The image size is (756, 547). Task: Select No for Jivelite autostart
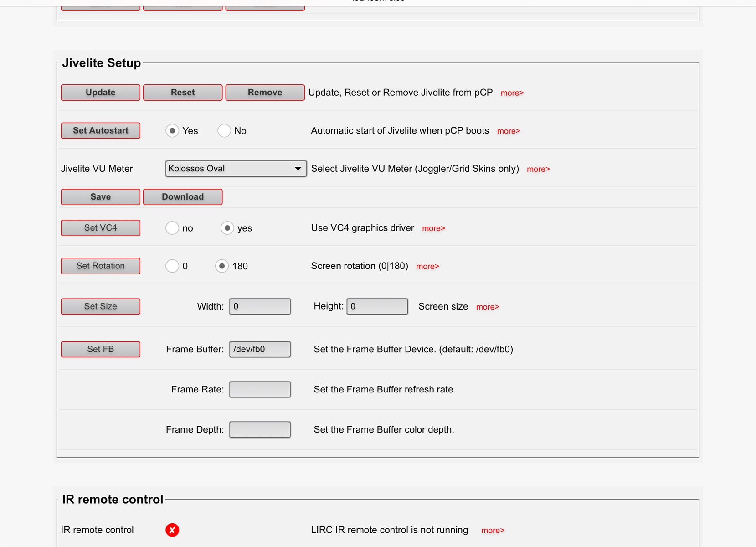pyautogui.click(x=224, y=131)
